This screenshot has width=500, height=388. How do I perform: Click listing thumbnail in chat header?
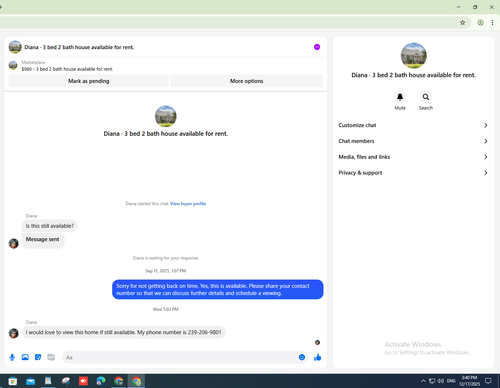15,47
